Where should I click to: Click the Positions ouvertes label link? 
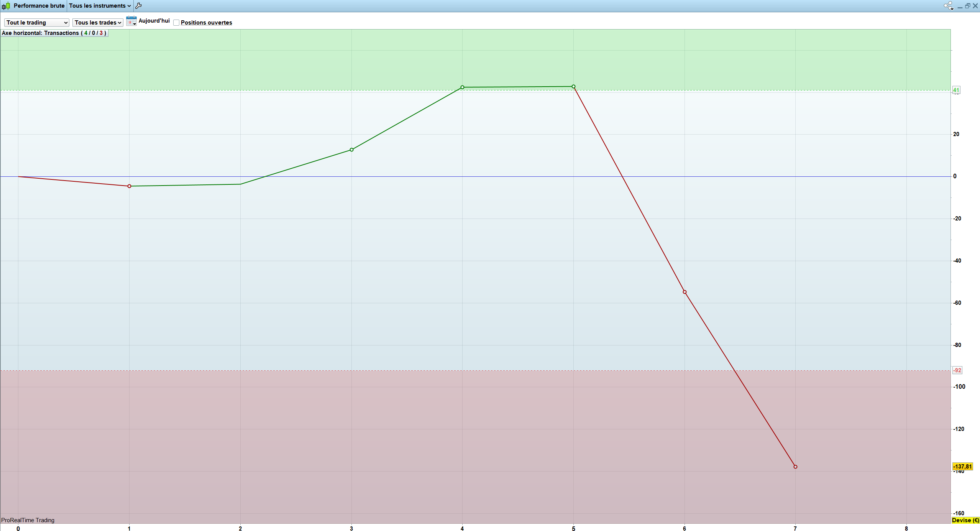tap(206, 23)
